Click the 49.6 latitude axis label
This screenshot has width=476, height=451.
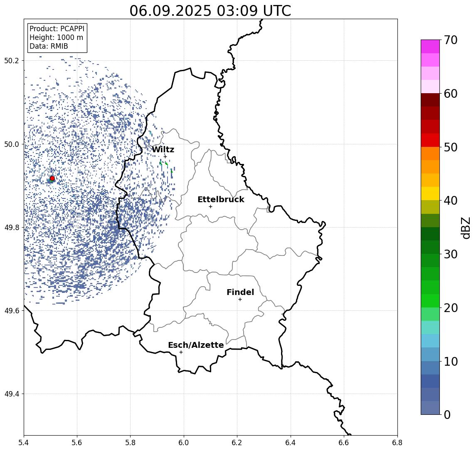[12, 311]
